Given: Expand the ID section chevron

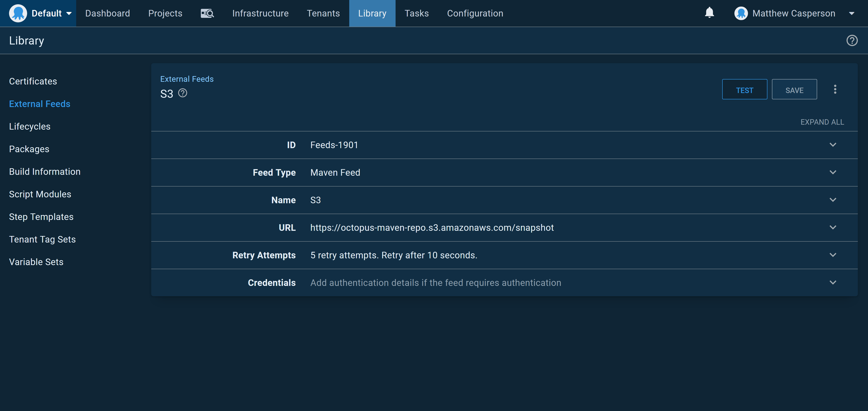Looking at the screenshot, I should 833,145.
